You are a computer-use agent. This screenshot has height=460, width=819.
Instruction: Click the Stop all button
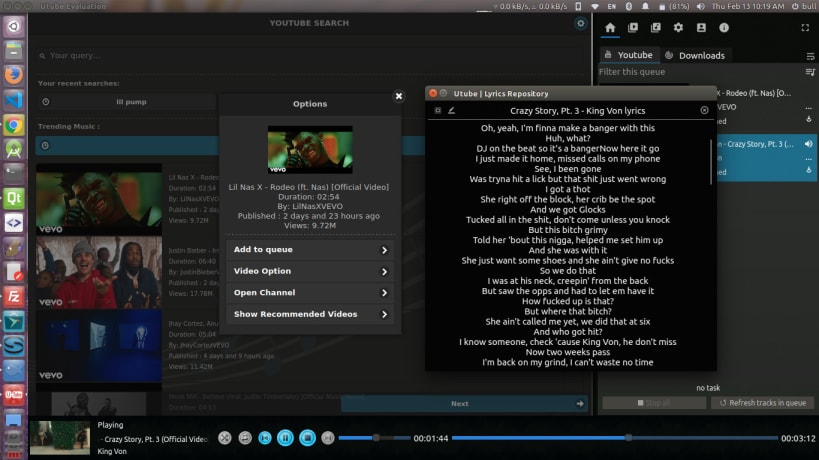coord(654,403)
